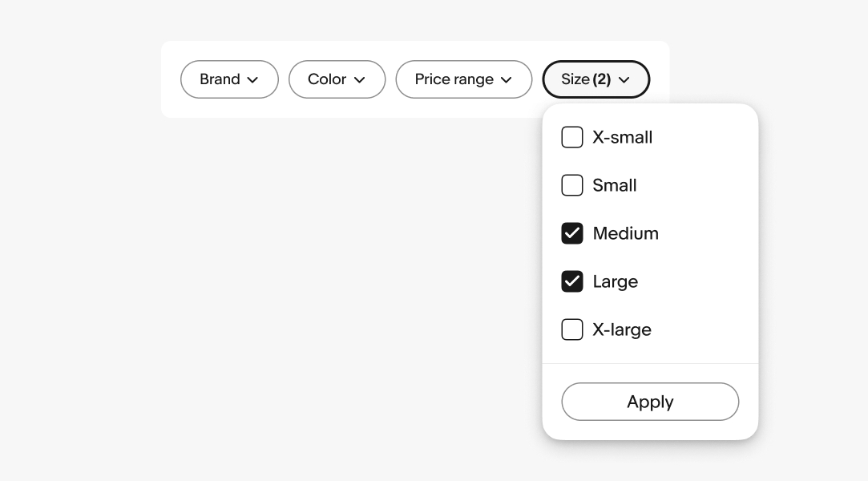Open the Brand filter dropdown
The image size is (868, 481).
coord(220,79)
